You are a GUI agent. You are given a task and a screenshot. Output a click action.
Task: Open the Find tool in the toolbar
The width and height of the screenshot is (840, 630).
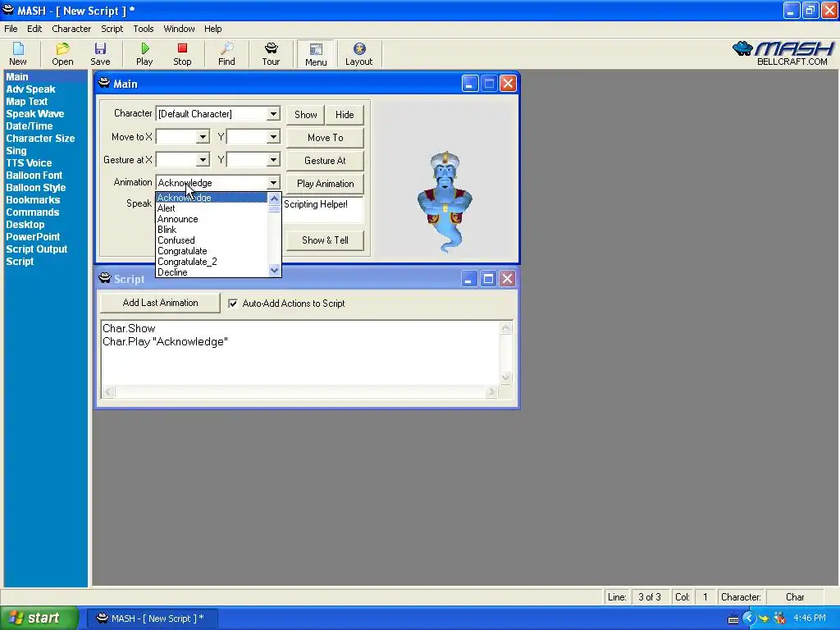(226, 54)
